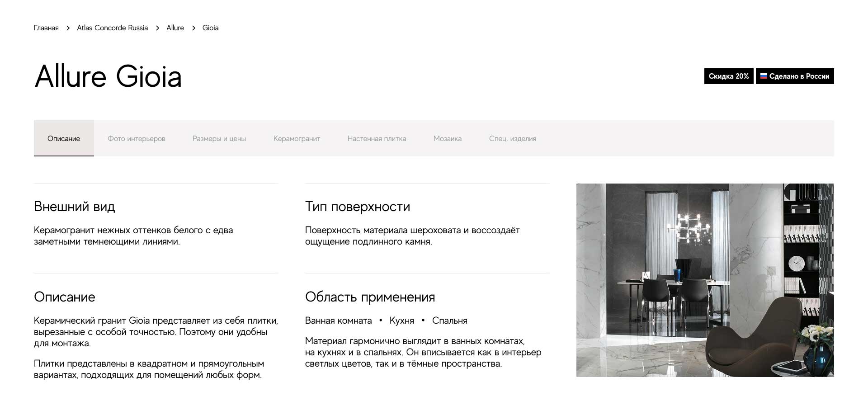Click paragraph starting Материал гармонично выглядит
The image size is (868, 415).
[x=423, y=353]
